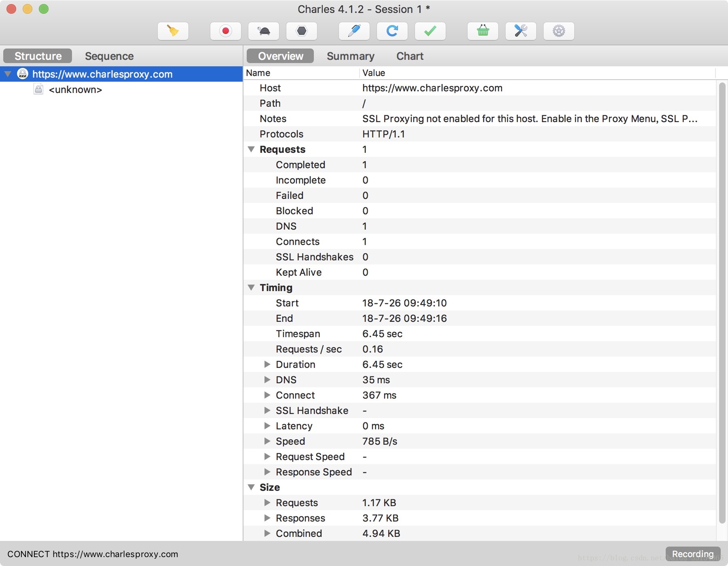
Task: Select the Timespan 6.45 sec row
Action: point(480,334)
